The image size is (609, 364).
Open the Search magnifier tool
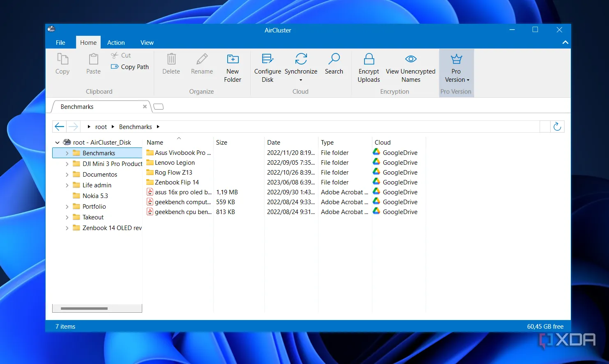pyautogui.click(x=334, y=64)
